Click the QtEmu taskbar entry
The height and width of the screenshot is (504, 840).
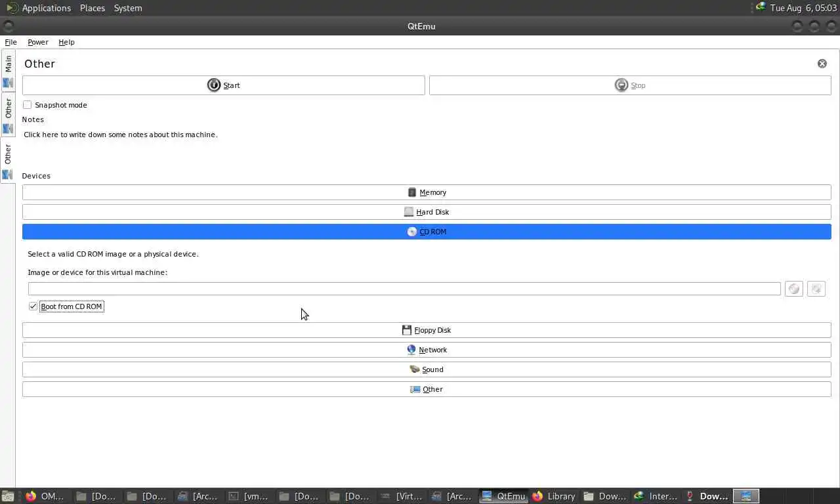pos(503,496)
